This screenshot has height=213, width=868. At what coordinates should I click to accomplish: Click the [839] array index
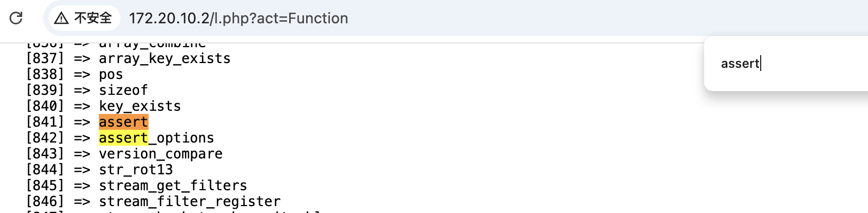pyautogui.click(x=45, y=90)
